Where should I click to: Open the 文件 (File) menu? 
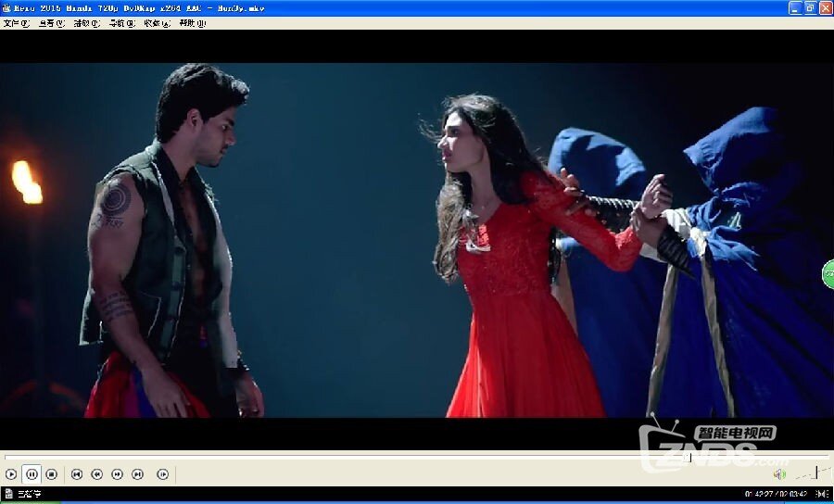tap(16, 23)
